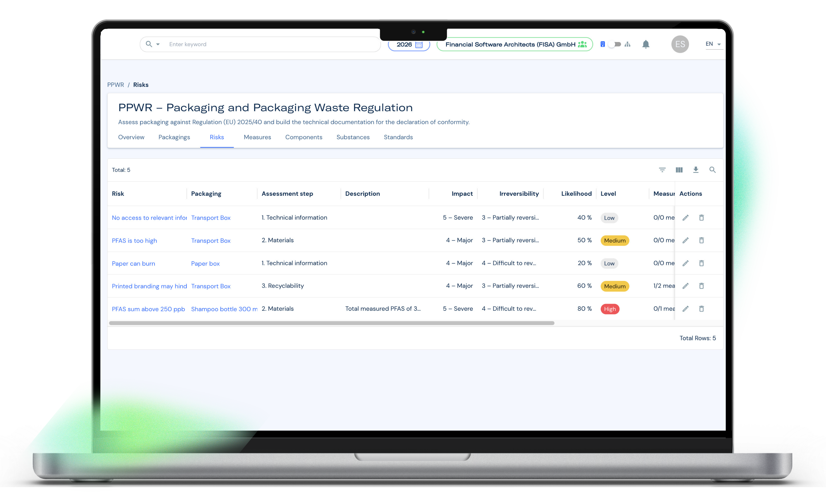
Task: Open the Financial Software Architects (FISA) GmbH selector
Action: tap(515, 44)
